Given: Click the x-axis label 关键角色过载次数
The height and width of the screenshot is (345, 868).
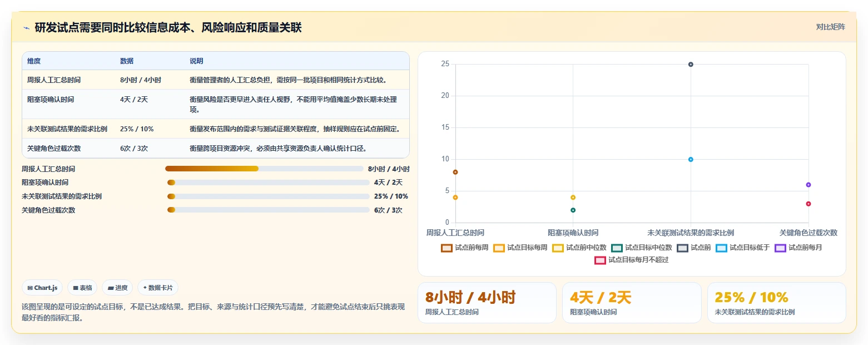Looking at the screenshot, I should 809,233.
